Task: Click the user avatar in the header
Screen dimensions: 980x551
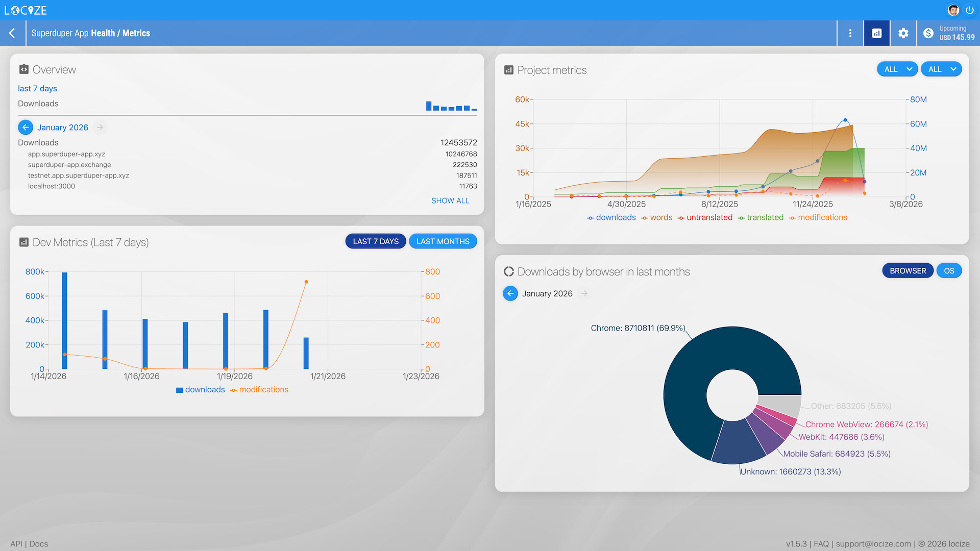Action: [953, 10]
